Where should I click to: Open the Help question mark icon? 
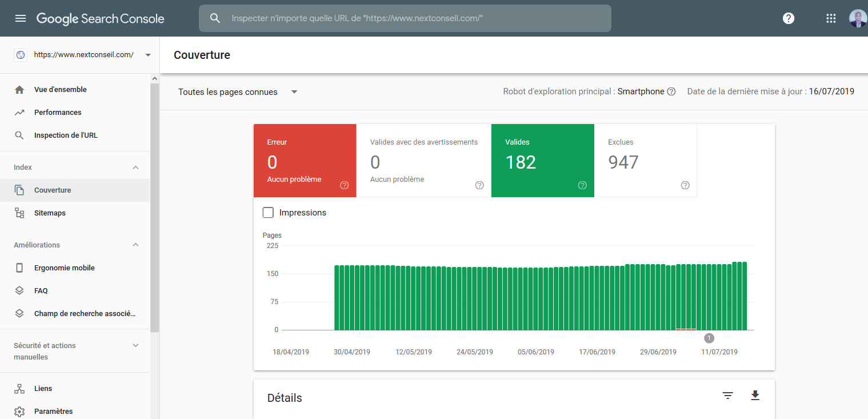(x=789, y=18)
